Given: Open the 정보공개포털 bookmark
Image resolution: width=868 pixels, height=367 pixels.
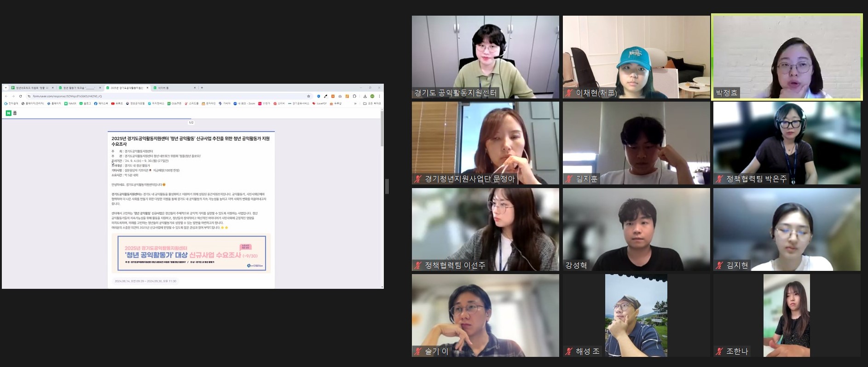Looking at the screenshot, I should tap(135, 103).
